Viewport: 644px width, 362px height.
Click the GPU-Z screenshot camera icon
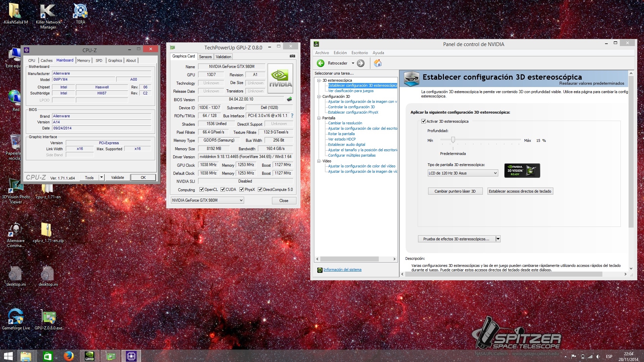[292, 56]
